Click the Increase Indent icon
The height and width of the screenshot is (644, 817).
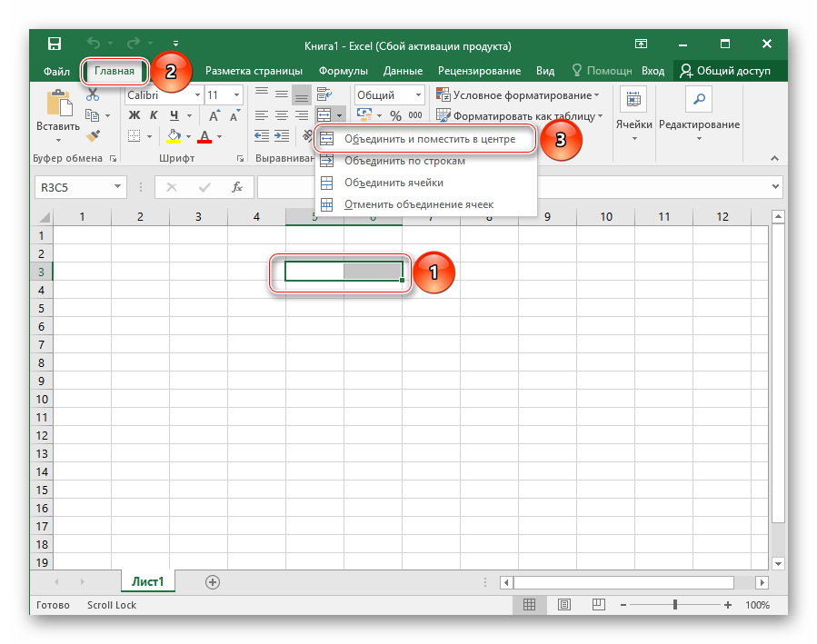tap(282, 136)
